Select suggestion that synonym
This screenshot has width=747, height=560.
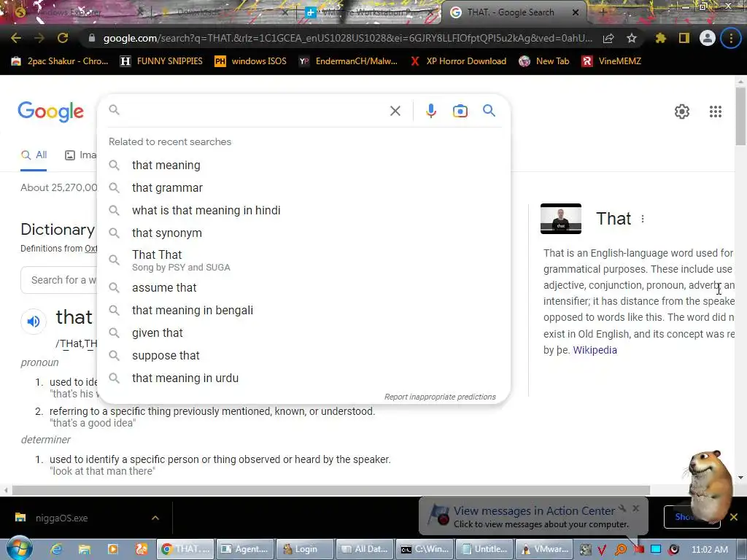pyautogui.click(x=303, y=233)
